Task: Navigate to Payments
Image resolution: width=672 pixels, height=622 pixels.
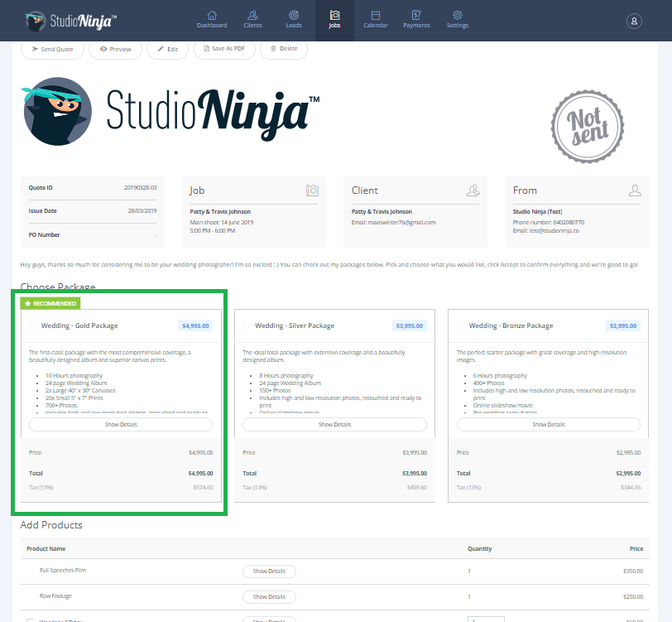Action: pos(416,20)
